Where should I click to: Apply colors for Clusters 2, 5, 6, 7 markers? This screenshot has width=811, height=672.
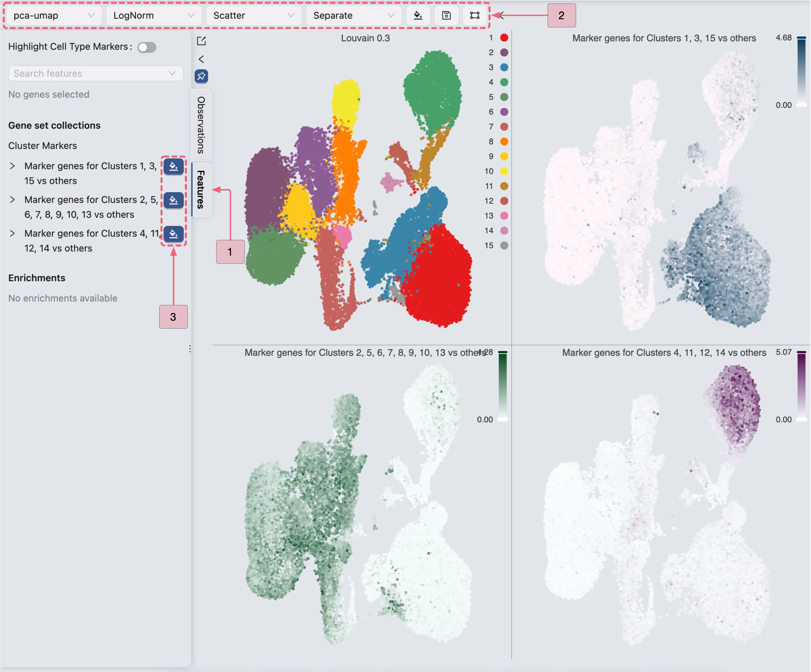173,200
